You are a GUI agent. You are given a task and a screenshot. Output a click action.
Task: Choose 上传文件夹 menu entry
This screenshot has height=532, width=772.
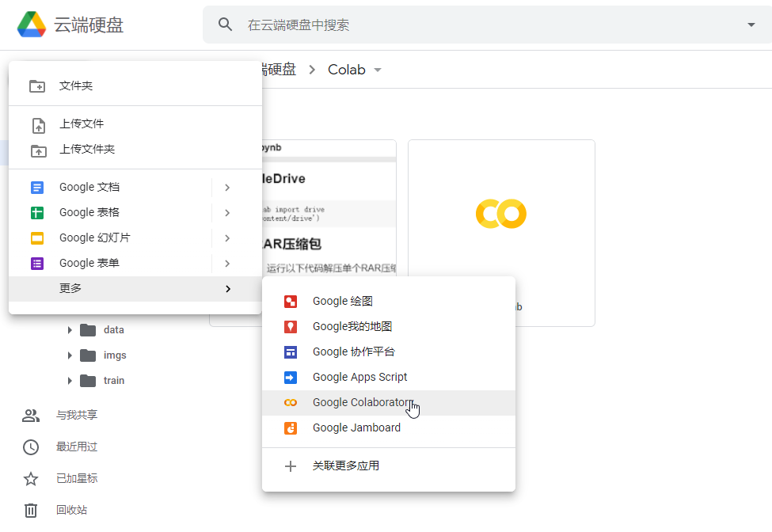(135, 150)
